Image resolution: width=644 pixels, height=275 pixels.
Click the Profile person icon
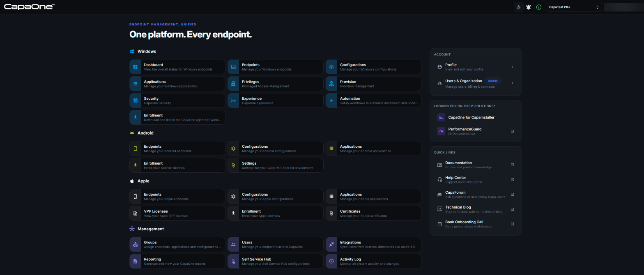[x=439, y=67]
